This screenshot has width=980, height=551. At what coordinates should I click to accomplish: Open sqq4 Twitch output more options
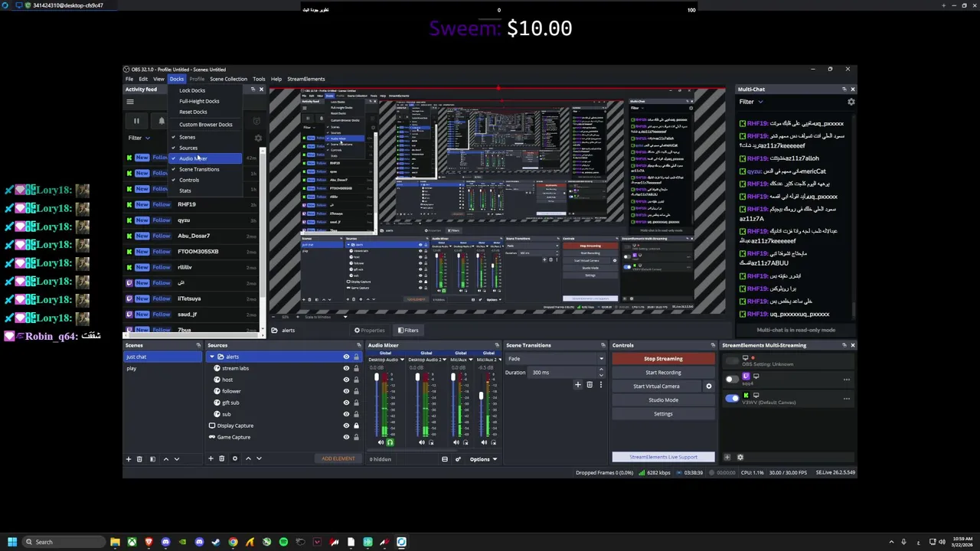847,380
